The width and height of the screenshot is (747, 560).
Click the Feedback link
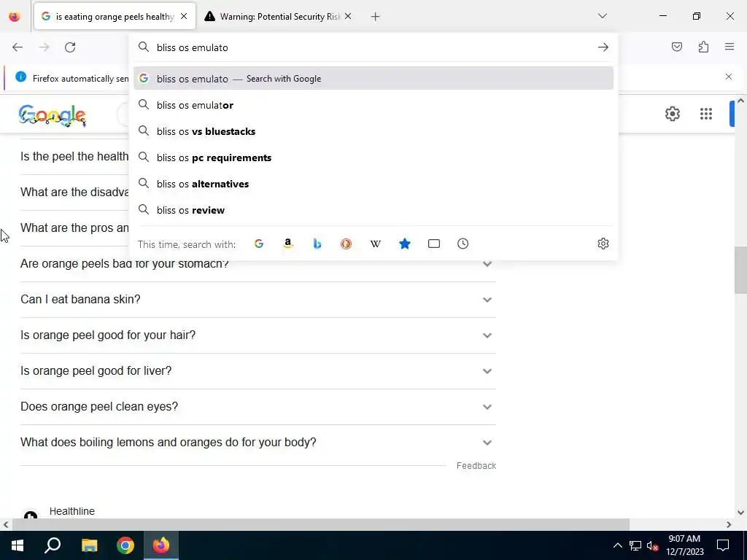pyautogui.click(x=476, y=466)
